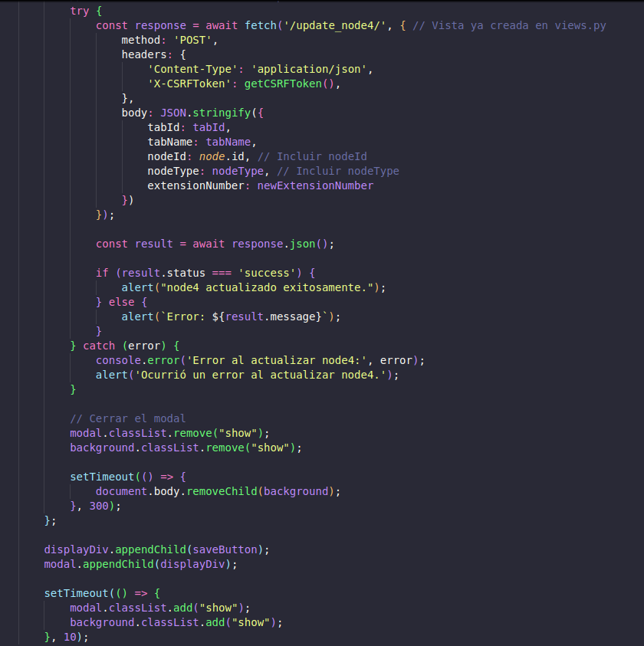Click the 'headers: {' line

point(153,55)
